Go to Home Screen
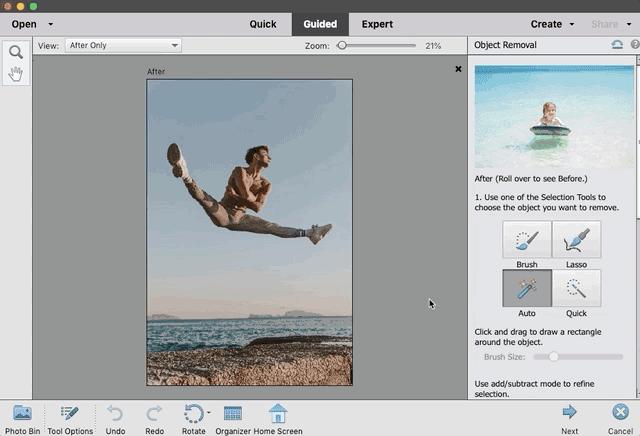Image resolution: width=640 pixels, height=436 pixels. [x=278, y=419]
